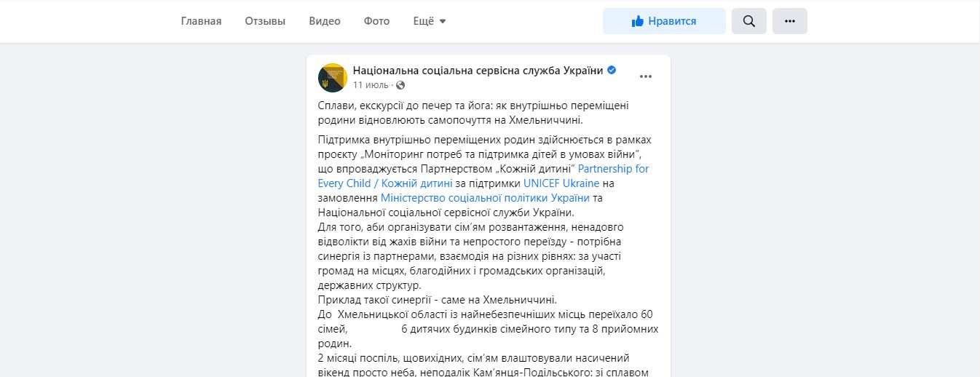Open the Національна соціальна сервісна служба України page name
Screen dimensions: 980x377
click(478, 71)
